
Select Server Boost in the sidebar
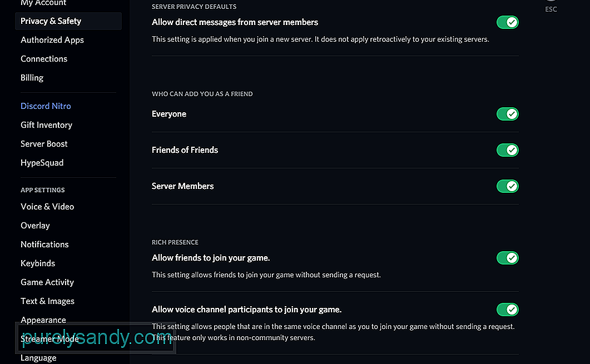(x=44, y=143)
